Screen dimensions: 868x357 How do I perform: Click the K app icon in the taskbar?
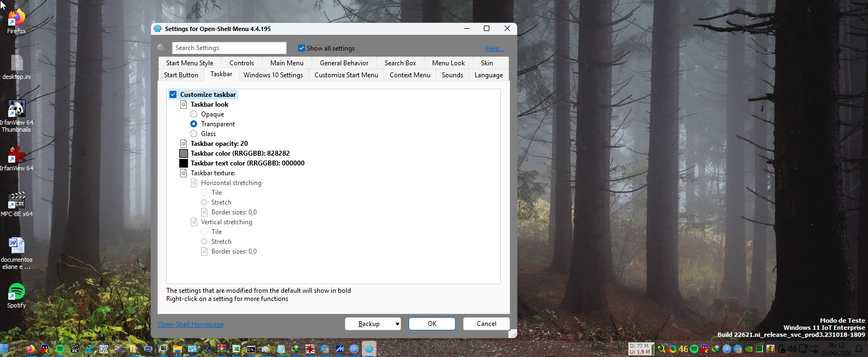click(104, 349)
